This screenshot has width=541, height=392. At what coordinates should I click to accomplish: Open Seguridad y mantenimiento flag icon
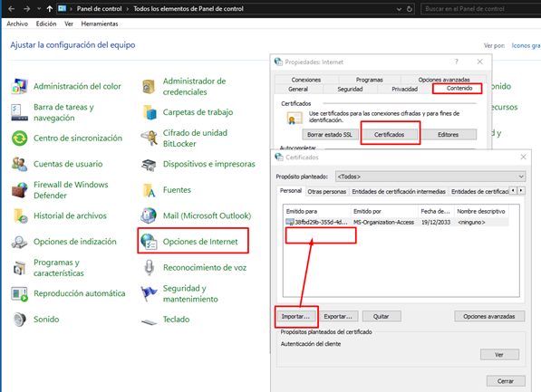[149, 293]
